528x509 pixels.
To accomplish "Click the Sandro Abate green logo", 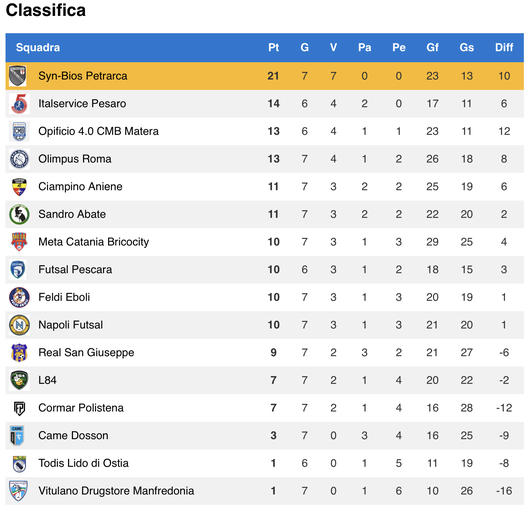I will pos(19,214).
